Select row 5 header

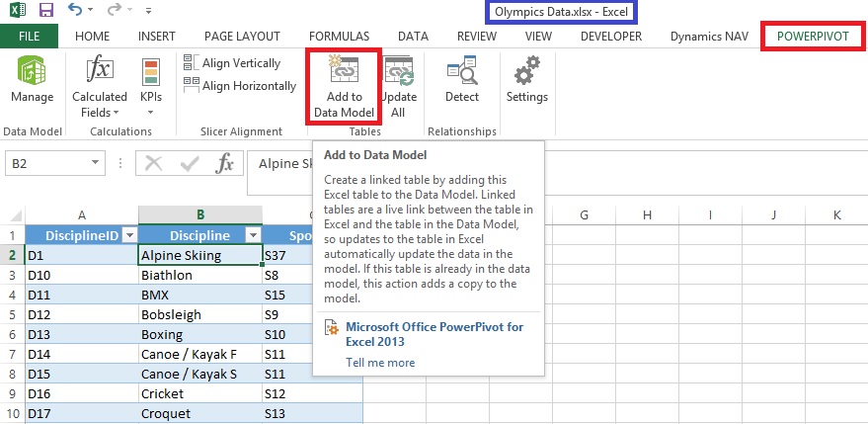(x=12, y=315)
